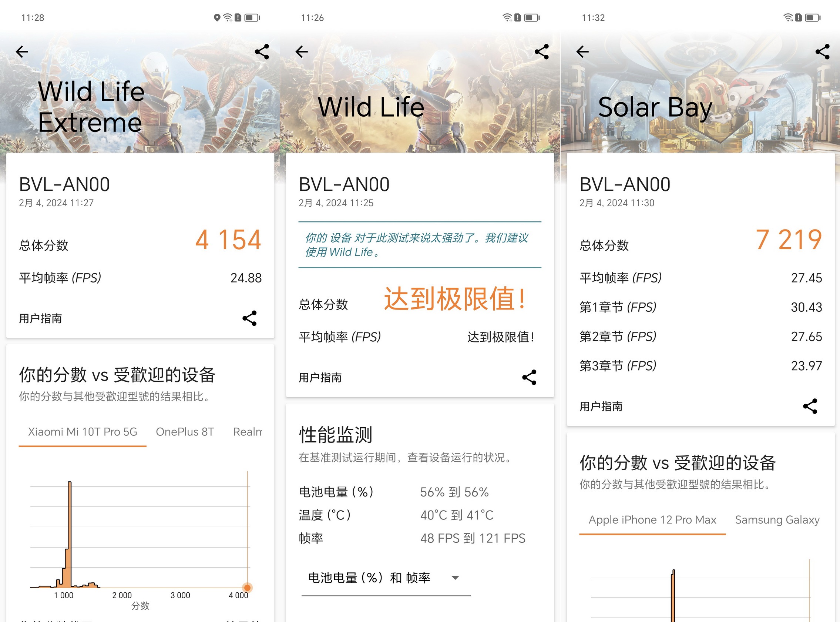The width and height of the screenshot is (840, 622).
Task: Tap the 7 219 overall score
Action: click(x=789, y=240)
